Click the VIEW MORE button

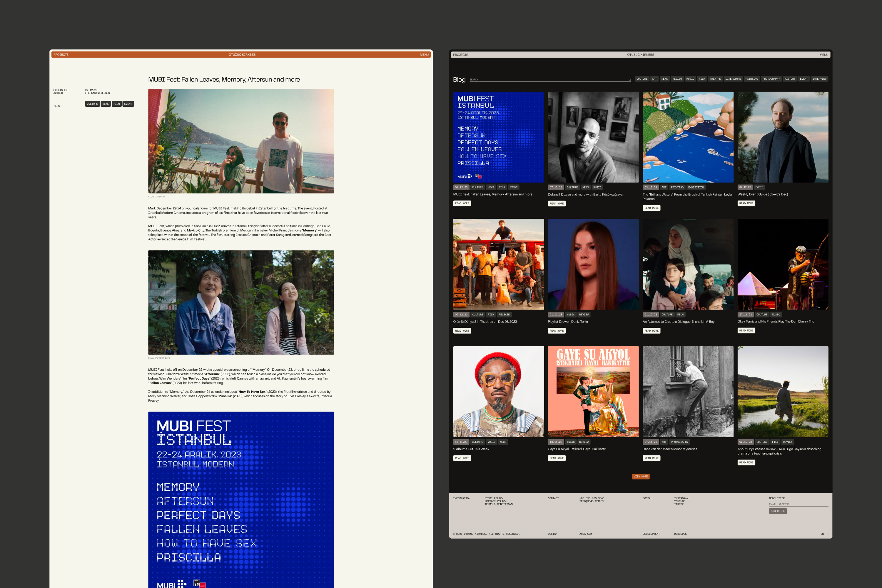[x=641, y=477]
